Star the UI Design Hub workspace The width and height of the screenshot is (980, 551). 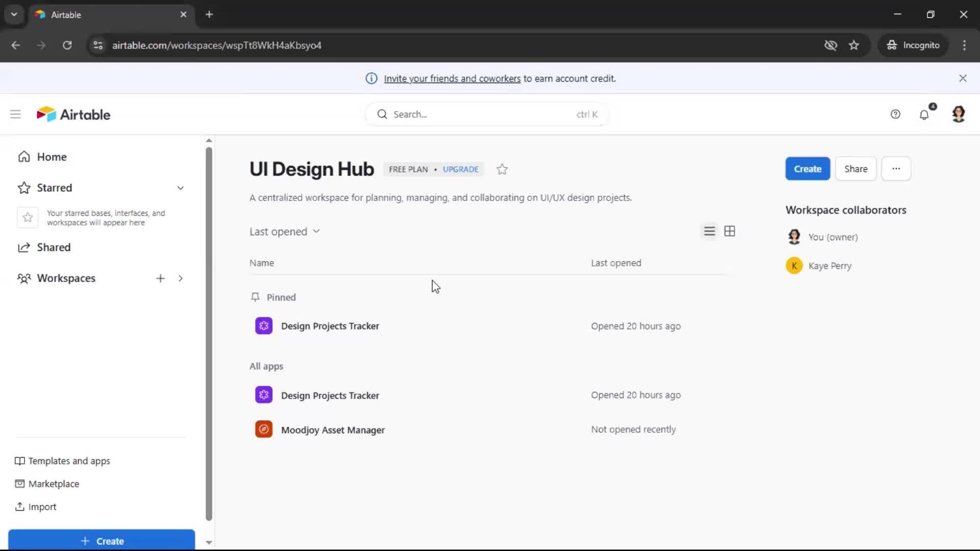point(502,169)
